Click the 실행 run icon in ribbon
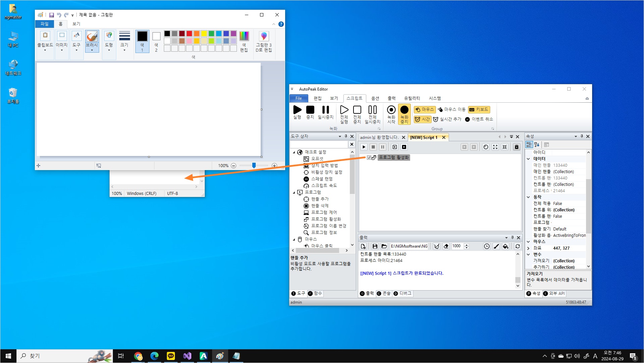The width and height of the screenshot is (644, 363). tap(297, 110)
